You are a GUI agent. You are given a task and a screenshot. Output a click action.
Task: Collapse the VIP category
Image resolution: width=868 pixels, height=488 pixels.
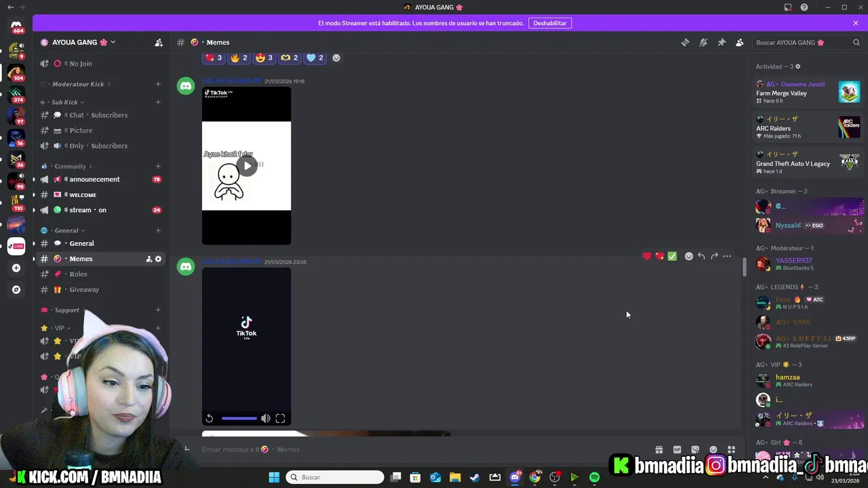(x=60, y=328)
